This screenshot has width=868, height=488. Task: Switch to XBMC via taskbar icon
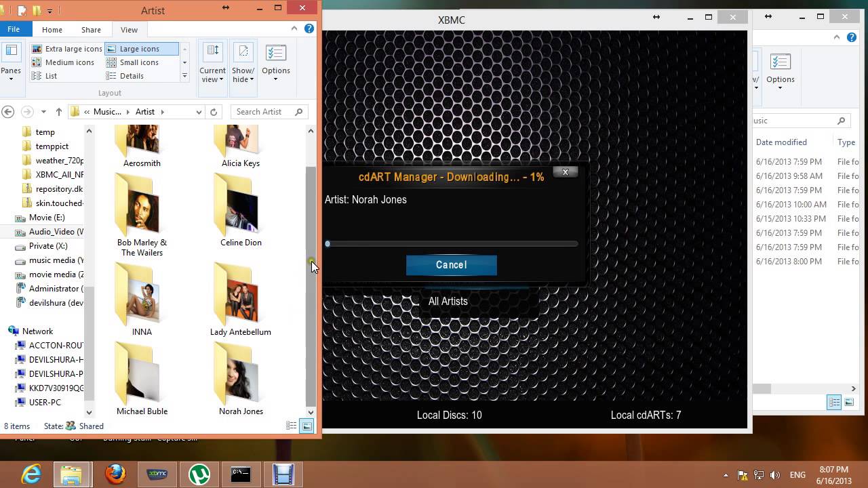157,474
